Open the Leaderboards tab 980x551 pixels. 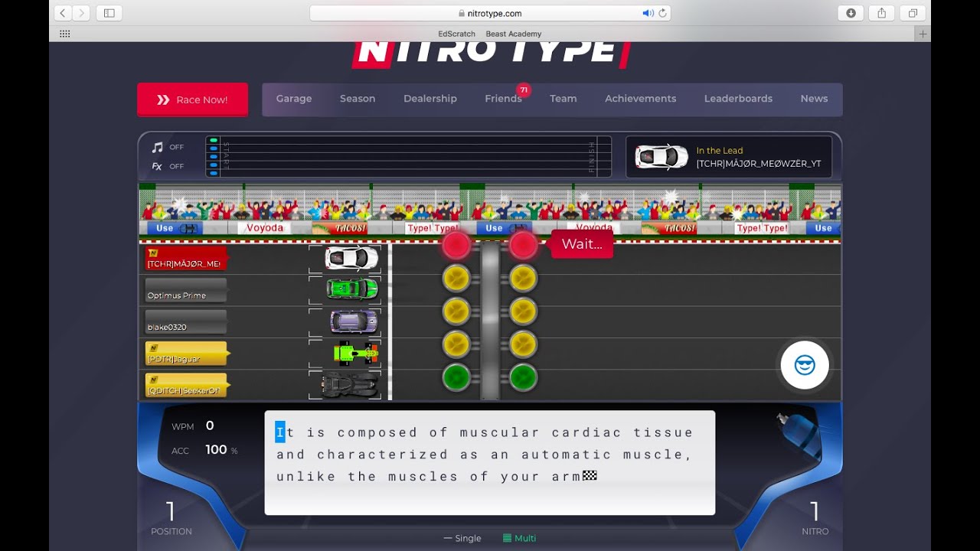738,99
